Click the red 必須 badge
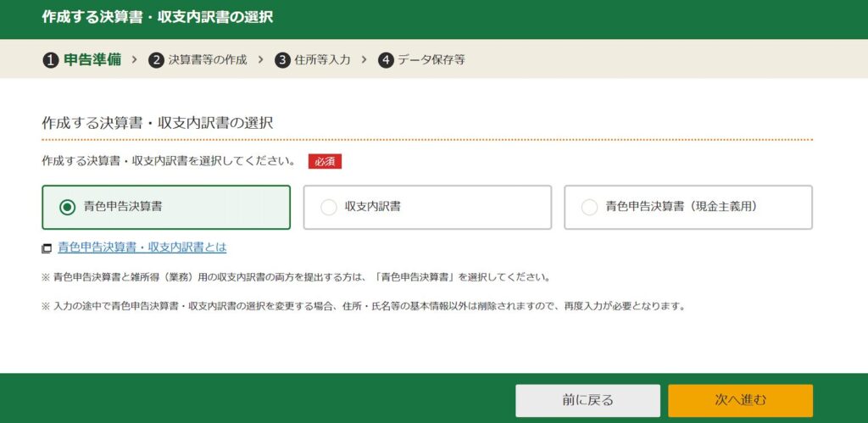868x423 pixels. click(x=325, y=161)
